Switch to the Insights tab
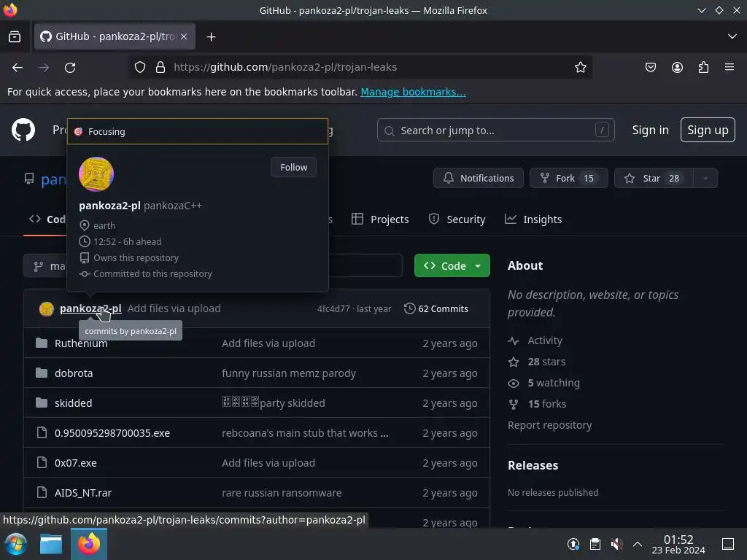The width and height of the screenshot is (747, 560). (533, 219)
